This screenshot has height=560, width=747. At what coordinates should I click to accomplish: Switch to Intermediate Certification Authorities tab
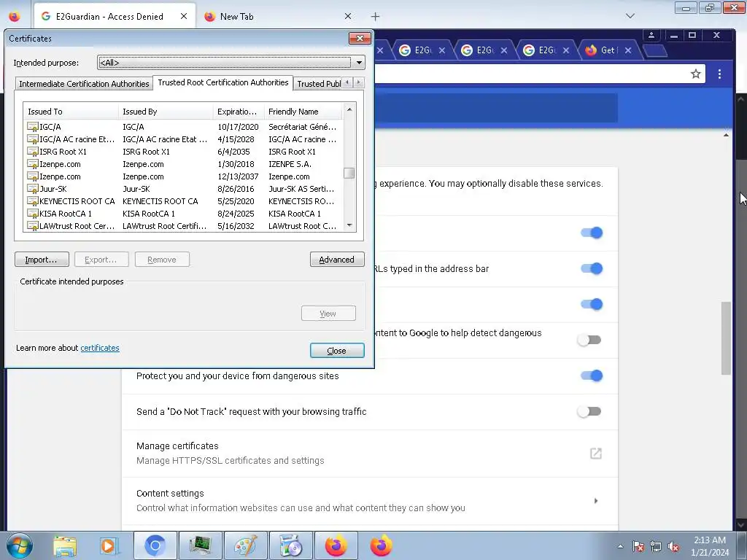(x=84, y=84)
